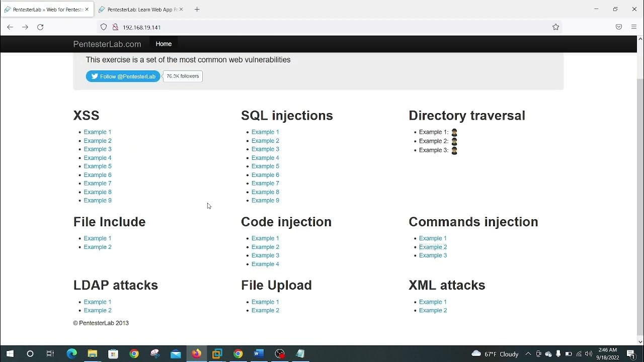Image resolution: width=644 pixels, height=362 pixels.
Task: Show hidden system tray icons chevron
Action: [528, 353]
